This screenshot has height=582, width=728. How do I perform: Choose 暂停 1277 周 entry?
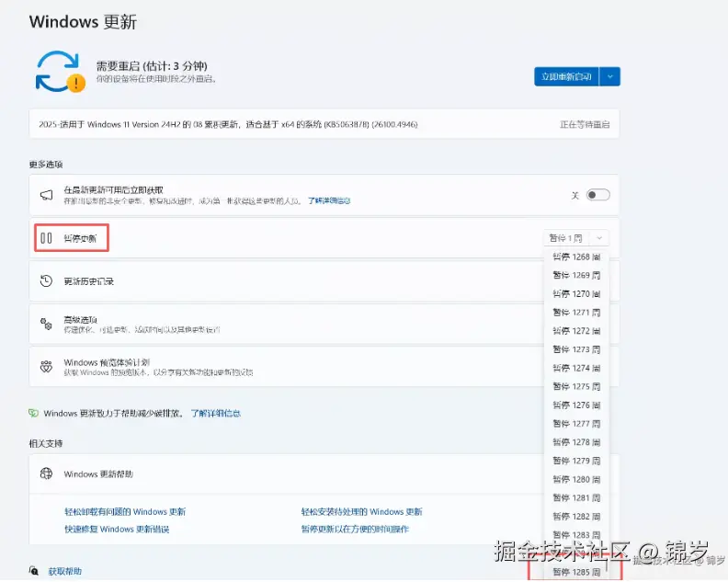click(576, 424)
